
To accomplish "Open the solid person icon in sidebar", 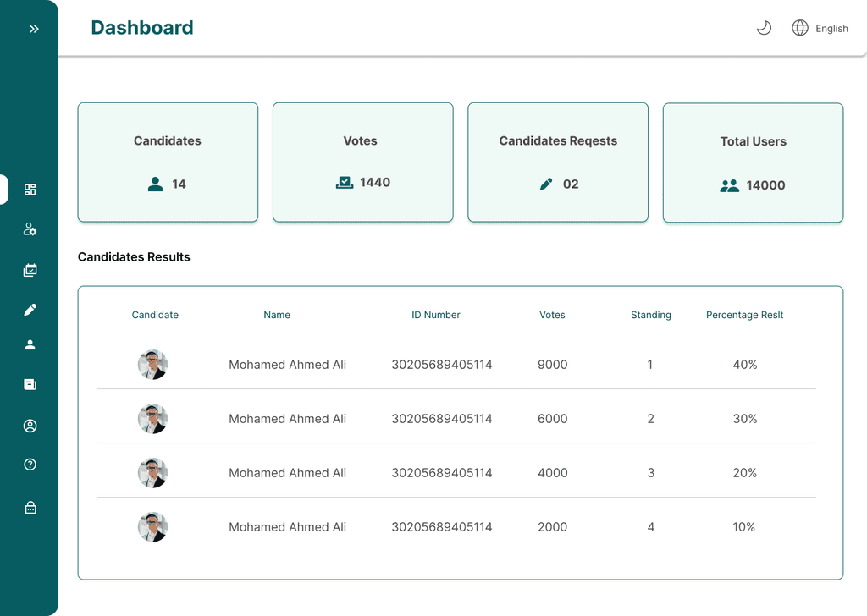I will tap(30, 344).
